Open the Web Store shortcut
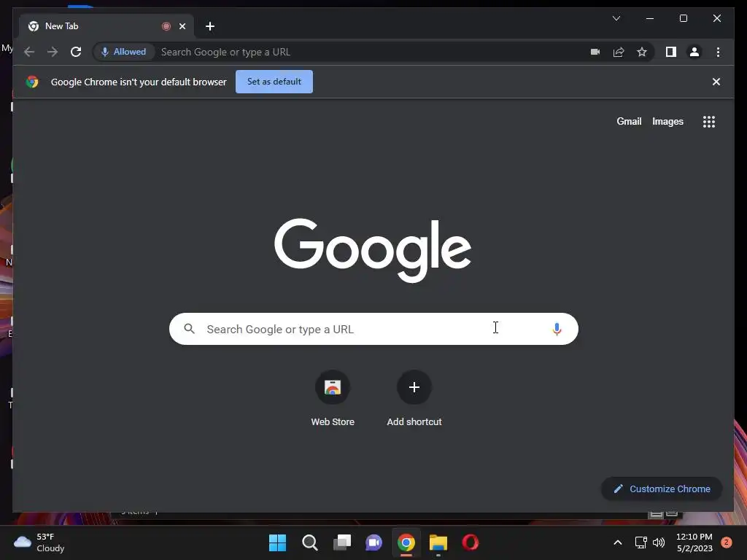Image resolution: width=747 pixels, height=560 pixels. (x=333, y=398)
